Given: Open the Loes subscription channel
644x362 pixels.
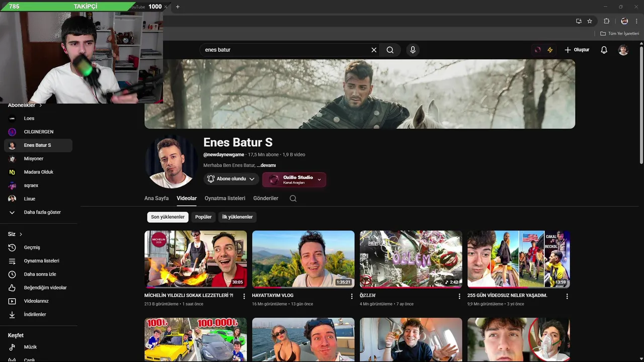Looking at the screenshot, I should pos(38,118).
